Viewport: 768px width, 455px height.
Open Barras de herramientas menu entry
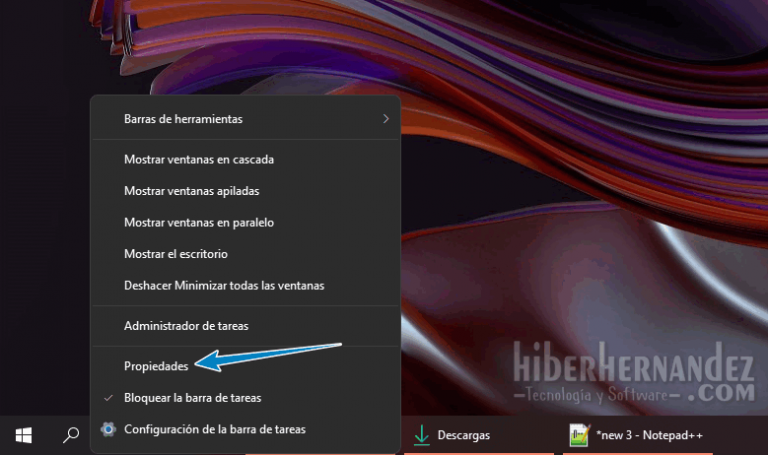pos(183,119)
